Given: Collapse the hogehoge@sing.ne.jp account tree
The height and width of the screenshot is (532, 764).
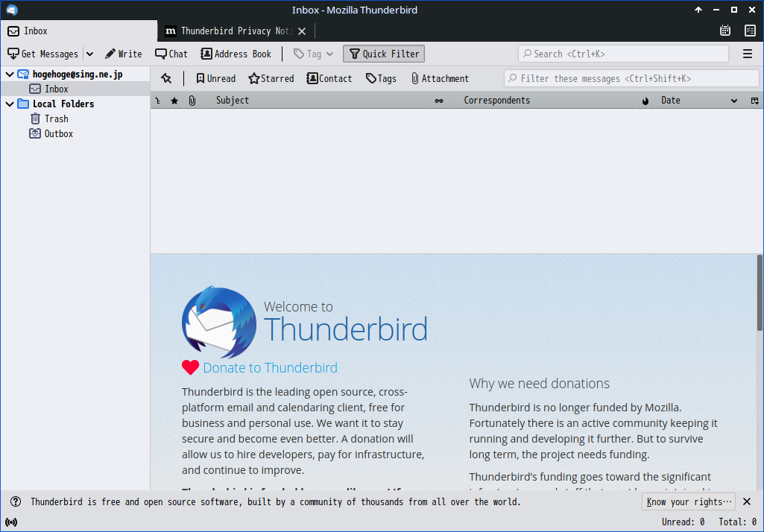Looking at the screenshot, I should (10, 75).
